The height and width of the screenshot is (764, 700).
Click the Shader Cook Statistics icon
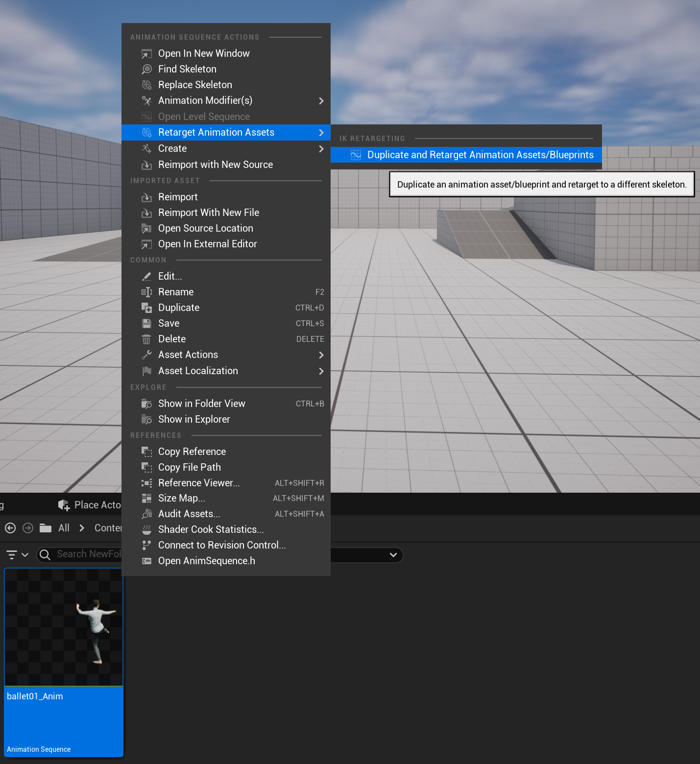pos(146,529)
